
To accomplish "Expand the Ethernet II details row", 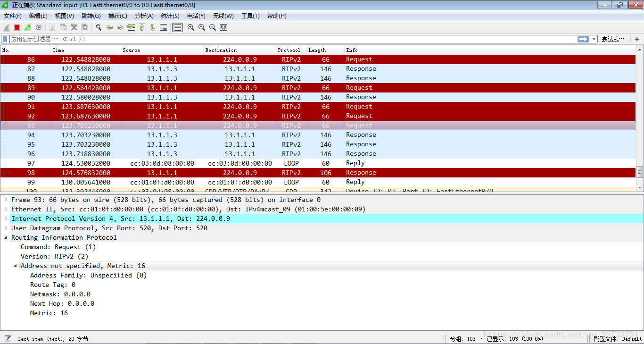I will click(6, 209).
